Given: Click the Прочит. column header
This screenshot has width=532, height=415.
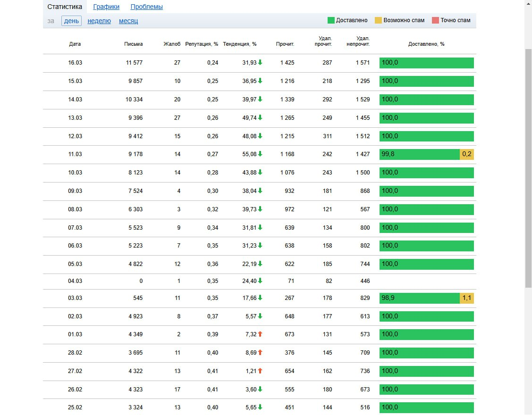Looking at the screenshot, I should [x=285, y=44].
